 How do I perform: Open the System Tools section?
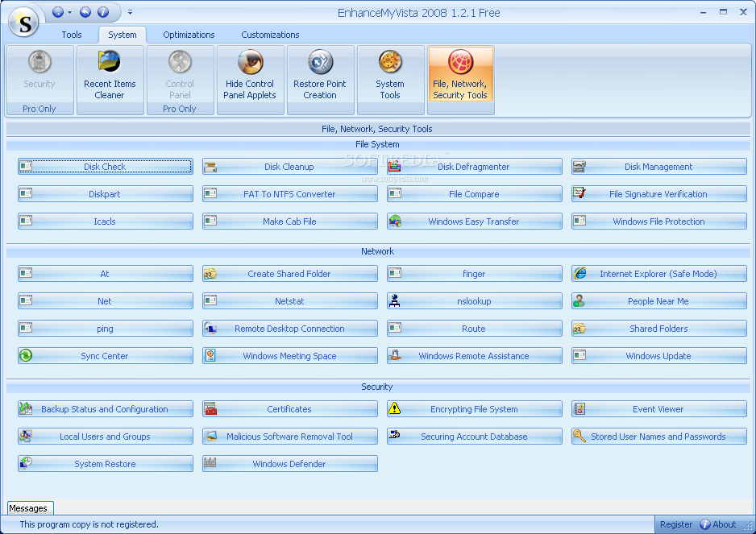[x=390, y=80]
